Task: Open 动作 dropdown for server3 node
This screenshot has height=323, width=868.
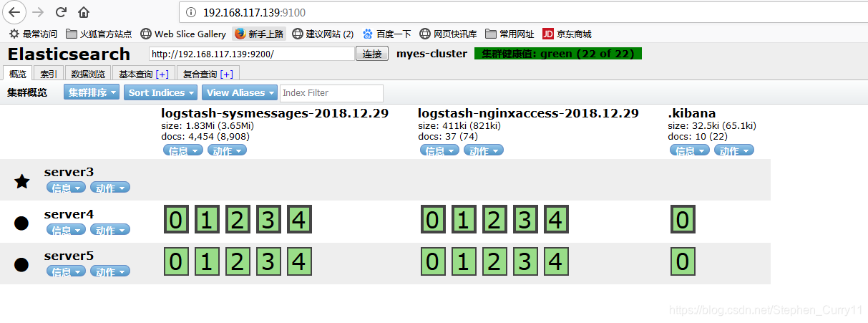Action: (x=110, y=188)
